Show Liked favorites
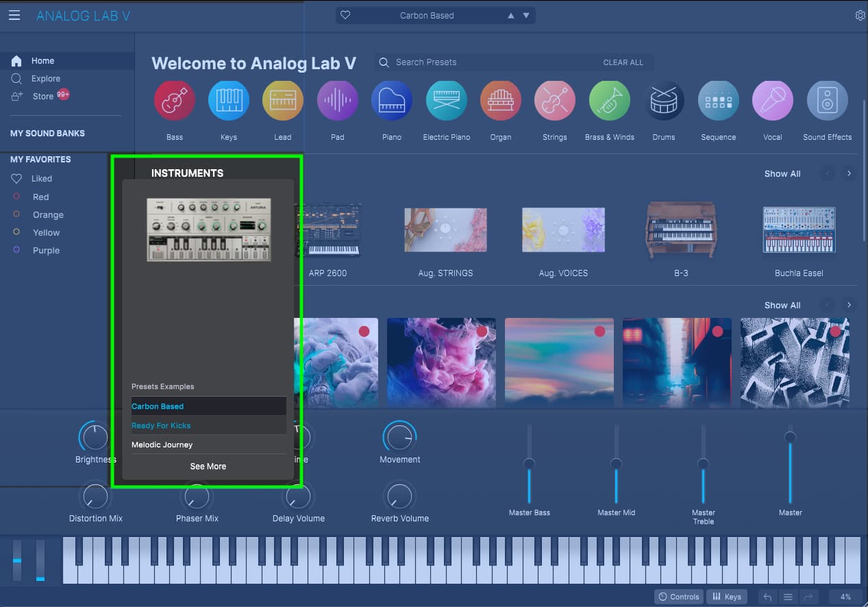Viewport: 868px width, 607px height. click(x=41, y=179)
